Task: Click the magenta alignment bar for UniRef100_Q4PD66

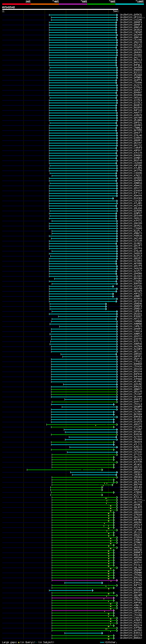Action: click(x=83, y=610)
